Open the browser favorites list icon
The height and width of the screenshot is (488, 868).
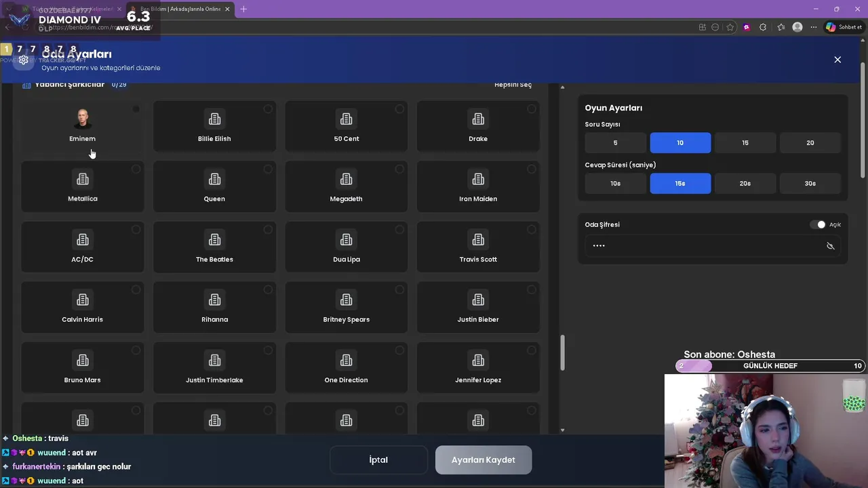point(781,27)
